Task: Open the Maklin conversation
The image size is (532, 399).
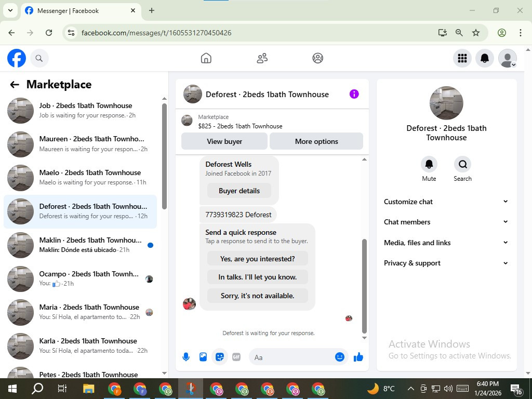Action: [81, 245]
